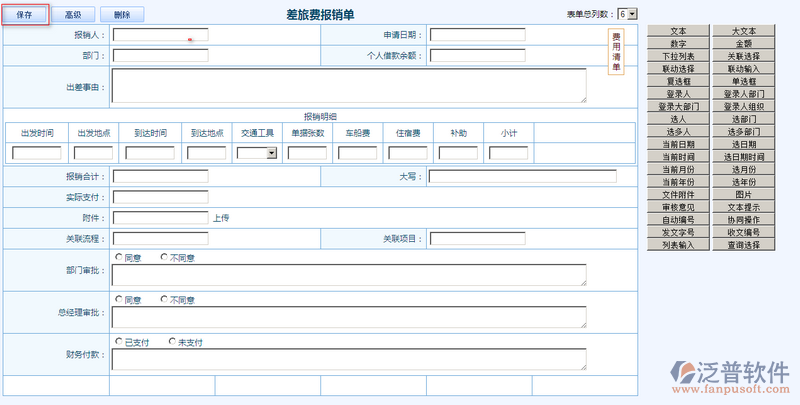Open the 高级 (Advanced) options
The image size is (800, 405).
point(73,15)
